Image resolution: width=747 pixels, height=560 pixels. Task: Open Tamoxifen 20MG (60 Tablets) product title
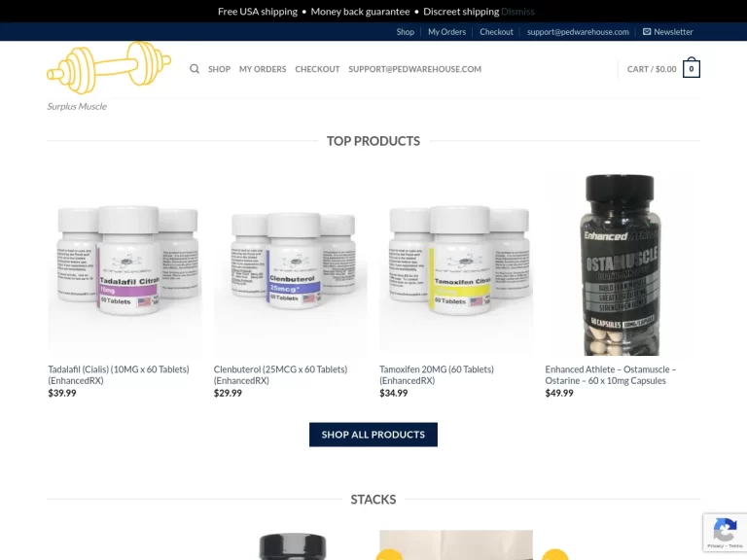point(437,374)
